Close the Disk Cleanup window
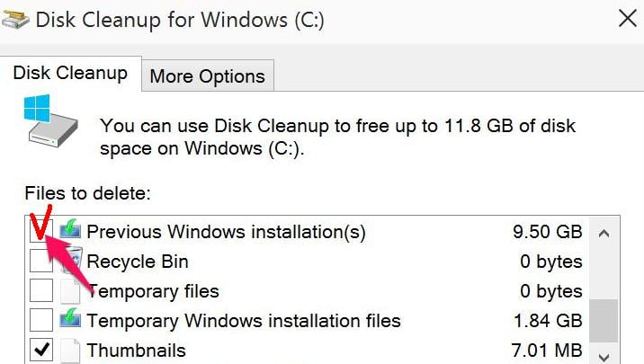 (x=625, y=17)
